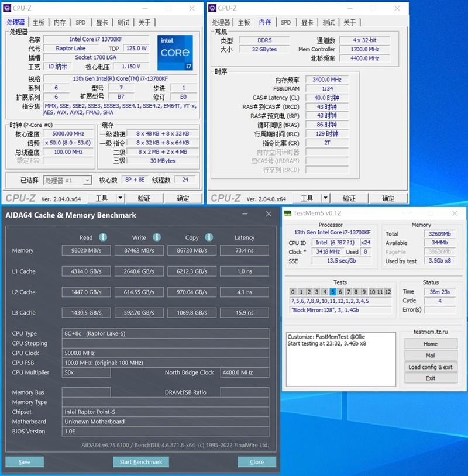
Task: Toggle test 0 in the TestMem5 Tests grid
Action: (x=292, y=292)
